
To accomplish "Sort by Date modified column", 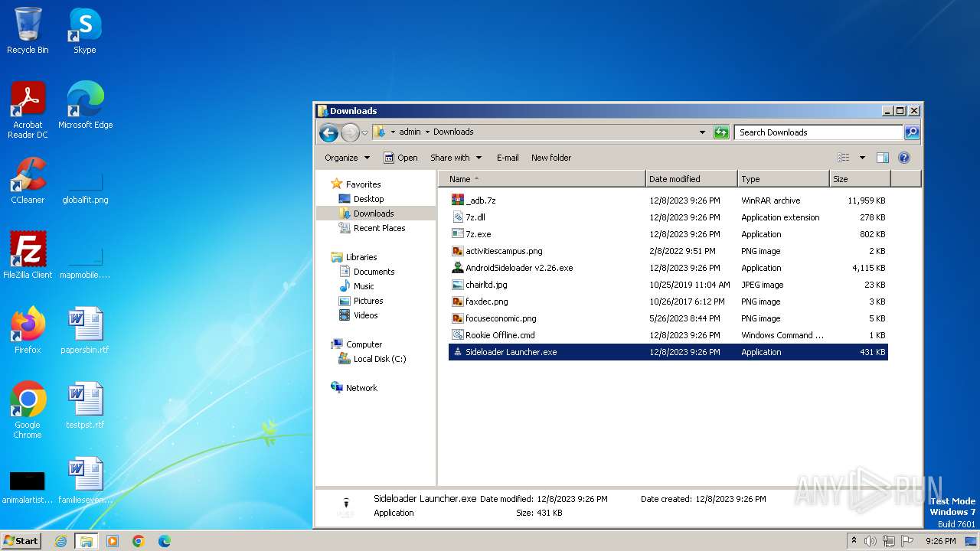I will 691,179.
